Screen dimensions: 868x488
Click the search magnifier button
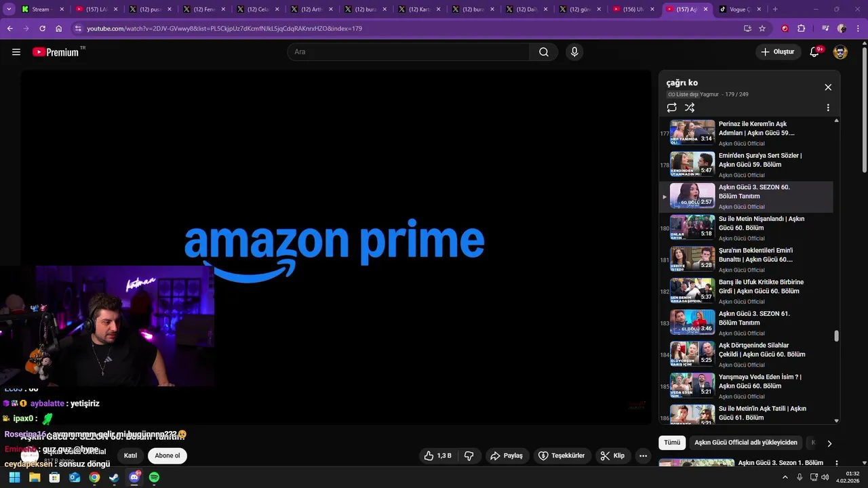coord(544,52)
